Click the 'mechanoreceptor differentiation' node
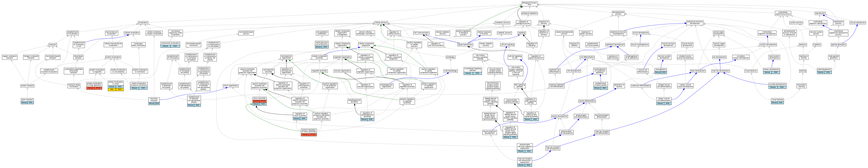Viewport: 868px width, 168px height. (x=602, y=116)
